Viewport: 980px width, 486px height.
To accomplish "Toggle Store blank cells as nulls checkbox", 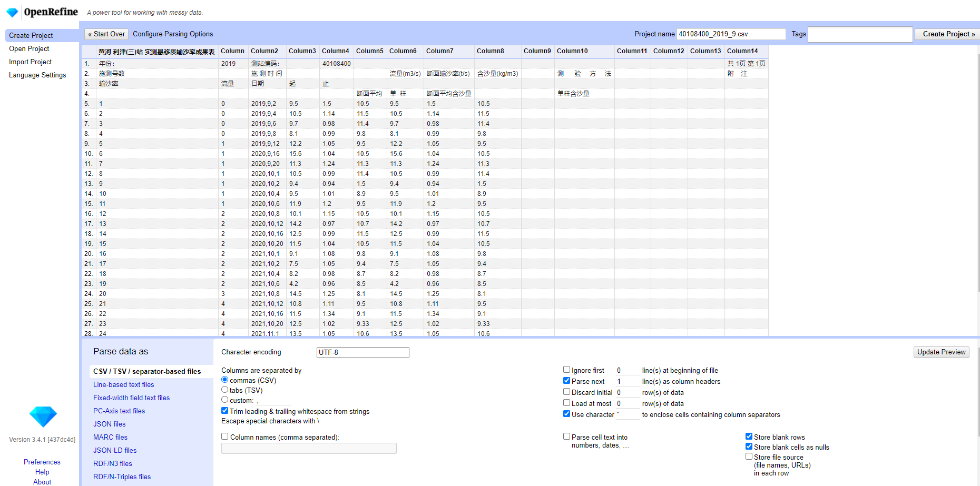I will coord(749,447).
